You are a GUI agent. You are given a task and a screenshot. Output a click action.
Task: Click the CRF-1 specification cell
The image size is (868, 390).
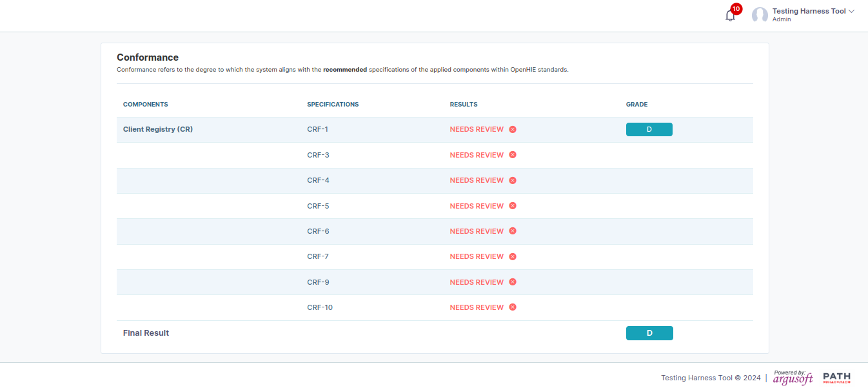[x=318, y=129]
